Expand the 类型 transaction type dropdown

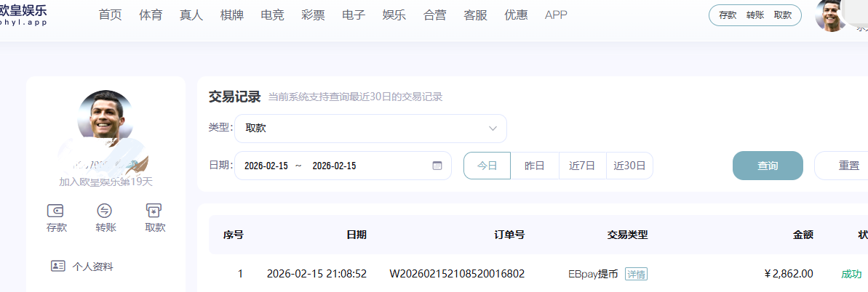(x=370, y=129)
